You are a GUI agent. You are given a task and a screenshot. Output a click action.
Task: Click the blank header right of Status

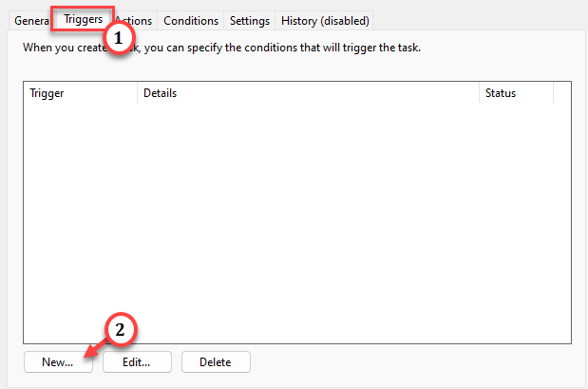562,93
